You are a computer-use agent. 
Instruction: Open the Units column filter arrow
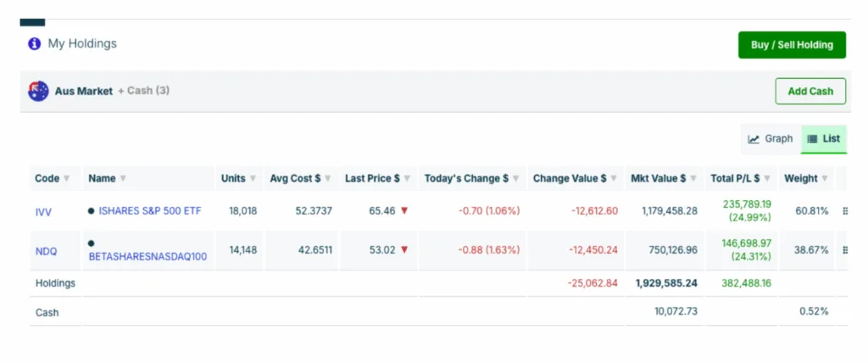pos(253,179)
